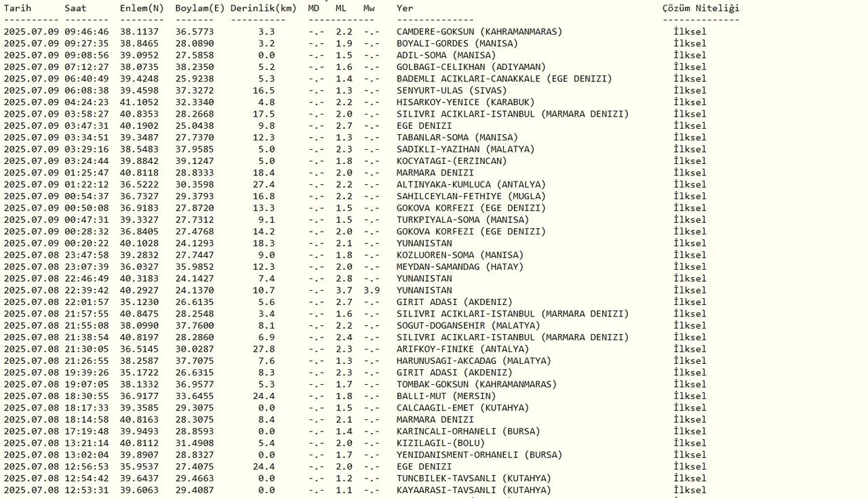Click the 3.9 Mw magnitude value
Viewport: 868px width, 498px height.
tap(371, 290)
